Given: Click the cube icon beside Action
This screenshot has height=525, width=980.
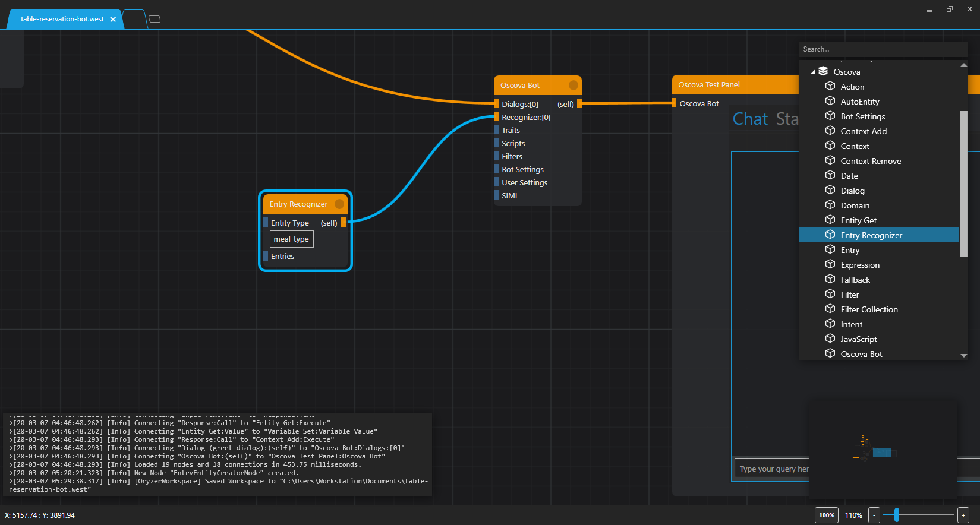Looking at the screenshot, I should pos(830,86).
